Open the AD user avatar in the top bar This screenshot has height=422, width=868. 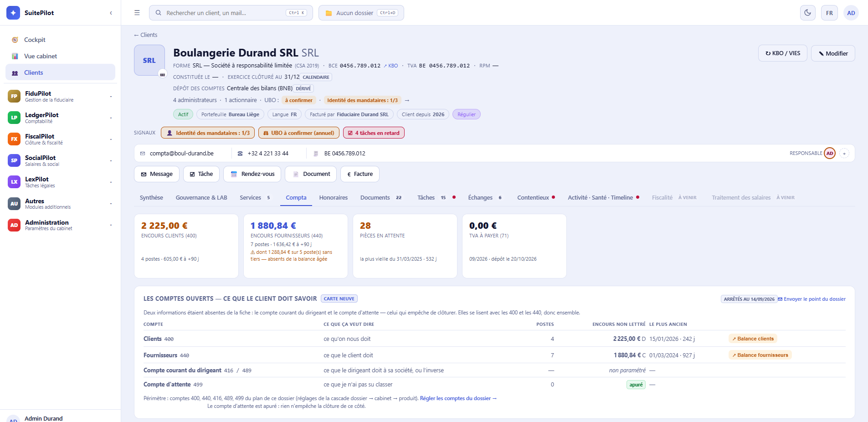pos(851,13)
